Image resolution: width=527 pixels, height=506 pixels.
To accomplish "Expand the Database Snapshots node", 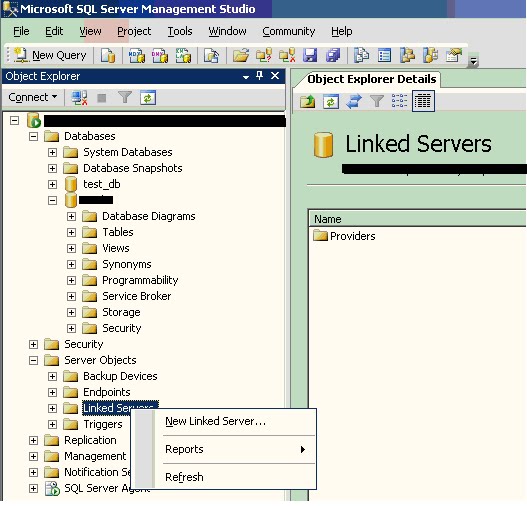I will click(52, 168).
